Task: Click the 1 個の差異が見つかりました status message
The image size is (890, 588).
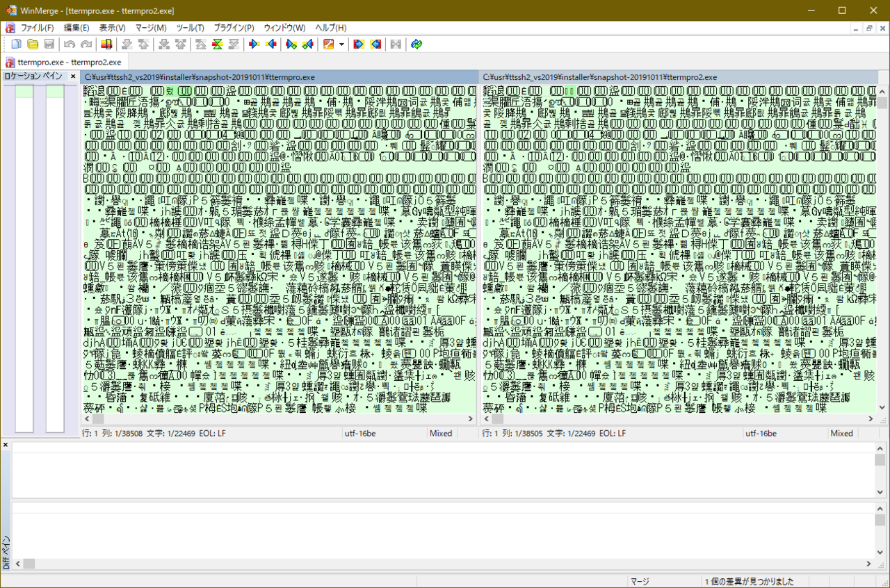Action: tap(750, 582)
